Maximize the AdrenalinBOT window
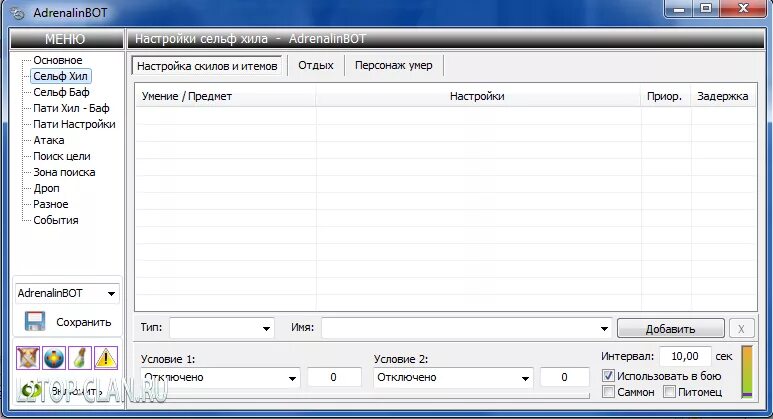Viewport: 773px width, 419px height. 706,9
